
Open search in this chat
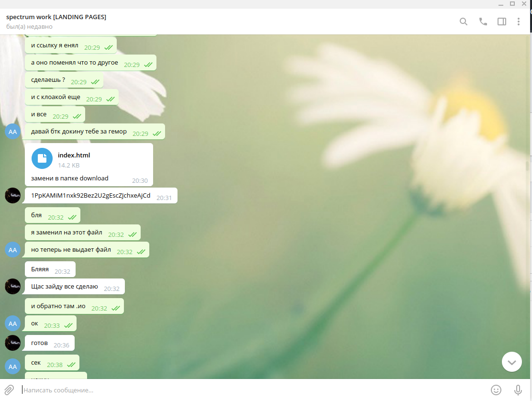(x=464, y=22)
